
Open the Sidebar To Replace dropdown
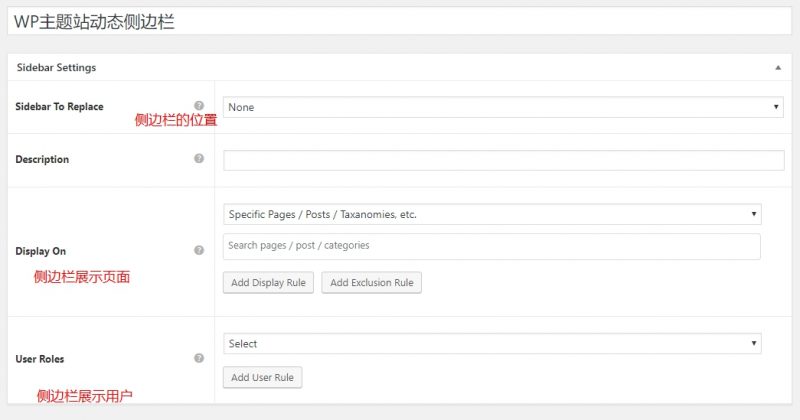(504, 107)
